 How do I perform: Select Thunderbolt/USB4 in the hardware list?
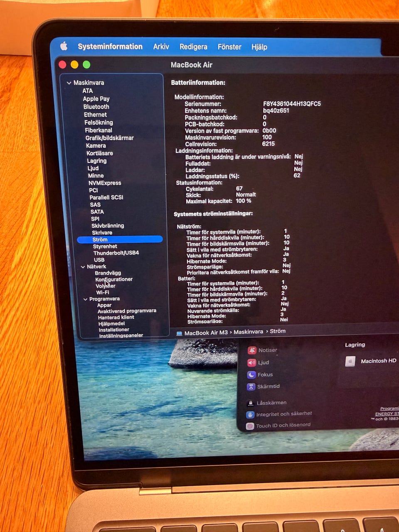(116, 253)
